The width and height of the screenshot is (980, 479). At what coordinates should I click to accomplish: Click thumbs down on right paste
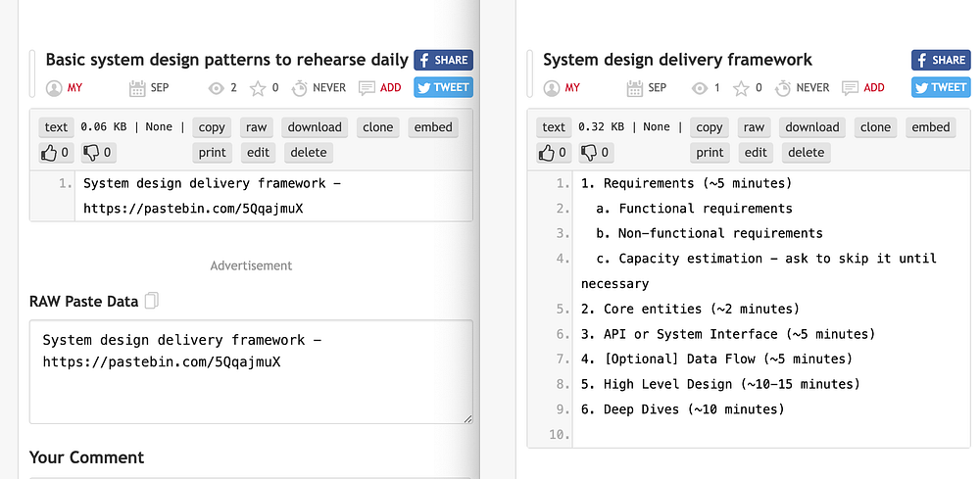[x=594, y=152]
